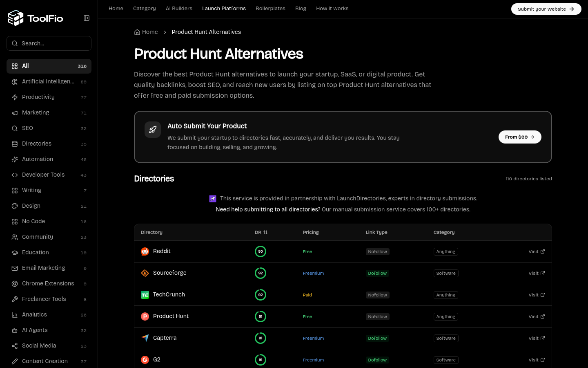588x368 pixels.
Task: Click the AI Agents robot icon
Action: tap(15, 330)
